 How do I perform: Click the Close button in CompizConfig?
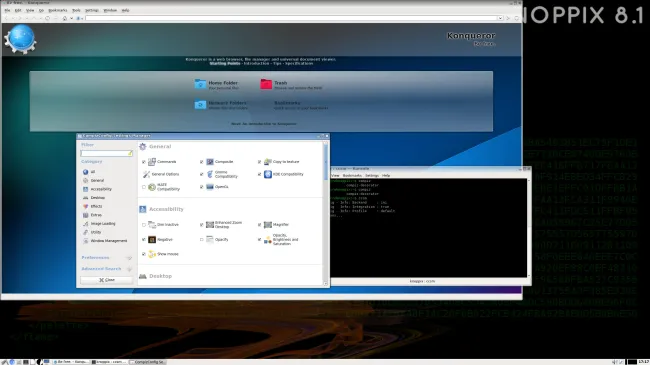coord(107,280)
